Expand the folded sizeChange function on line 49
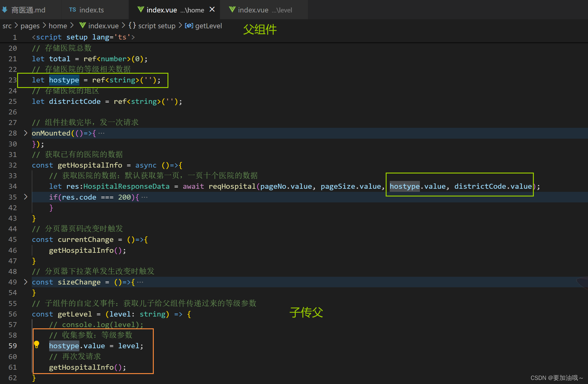Viewport: 588px width, 384px height. click(26, 282)
